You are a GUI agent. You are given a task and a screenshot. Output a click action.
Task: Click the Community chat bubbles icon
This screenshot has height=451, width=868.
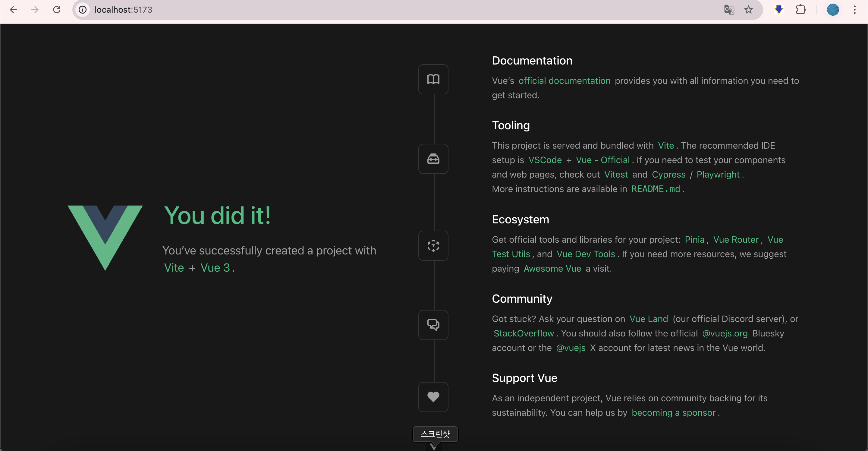click(433, 325)
